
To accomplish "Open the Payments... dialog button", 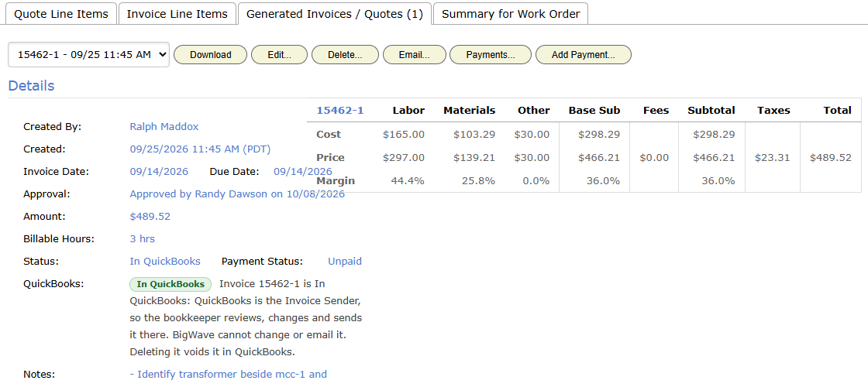I will (x=491, y=55).
